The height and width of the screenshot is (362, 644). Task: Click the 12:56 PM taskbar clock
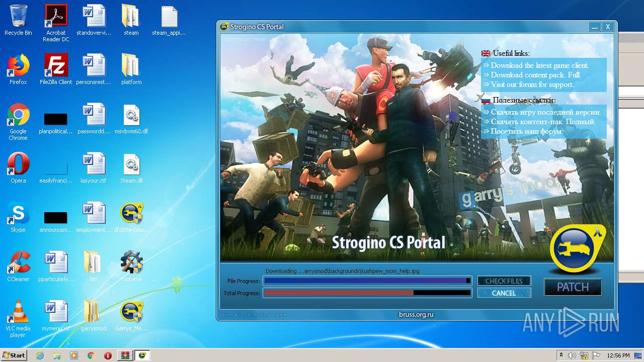click(618, 355)
